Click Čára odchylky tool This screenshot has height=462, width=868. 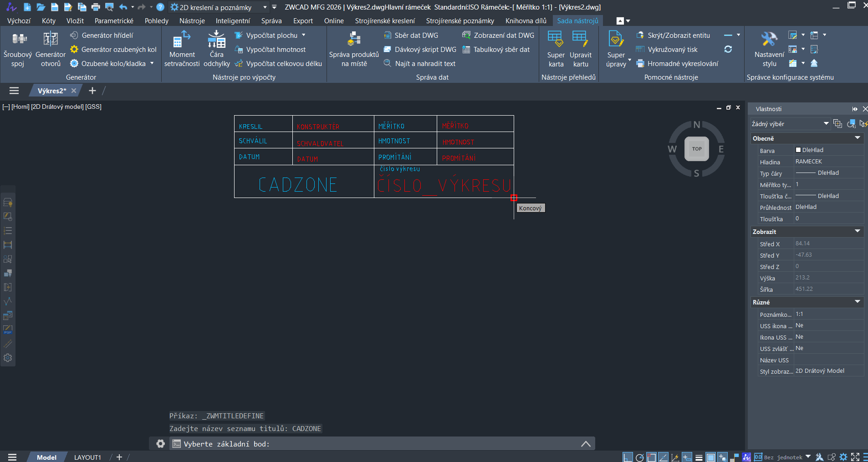click(x=216, y=49)
